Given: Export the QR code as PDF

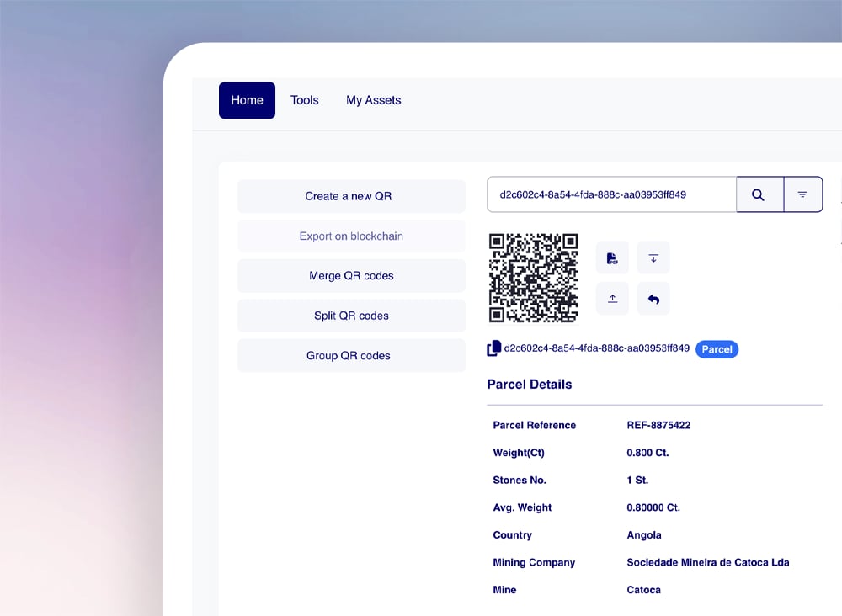Looking at the screenshot, I should (612, 258).
